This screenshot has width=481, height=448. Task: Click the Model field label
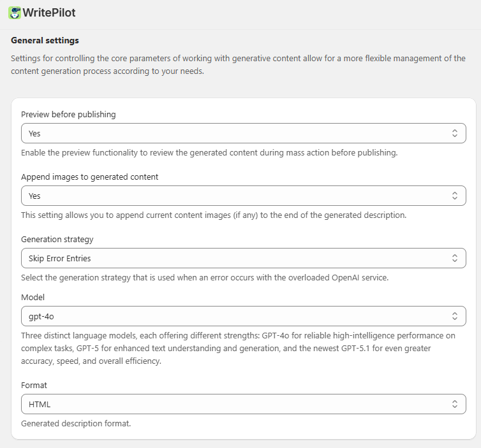pyautogui.click(x=33, y=297)
